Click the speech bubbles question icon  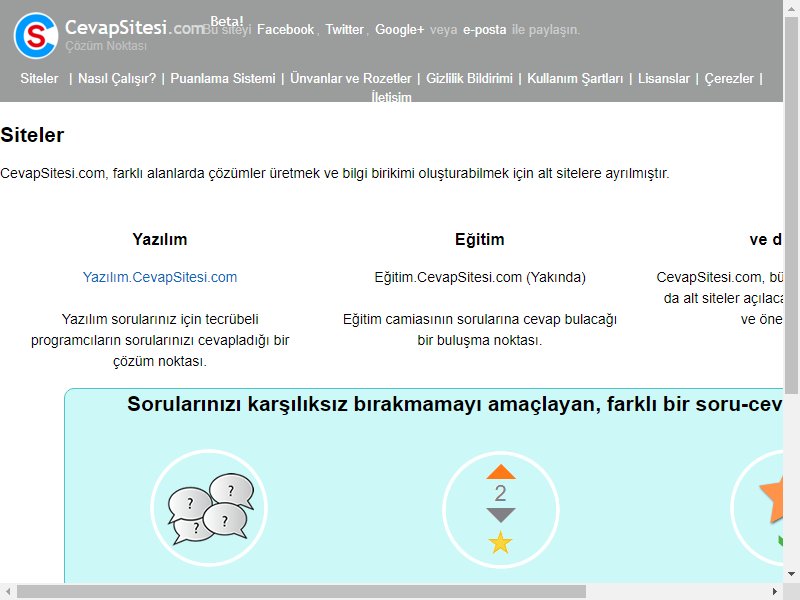(211, 509)
